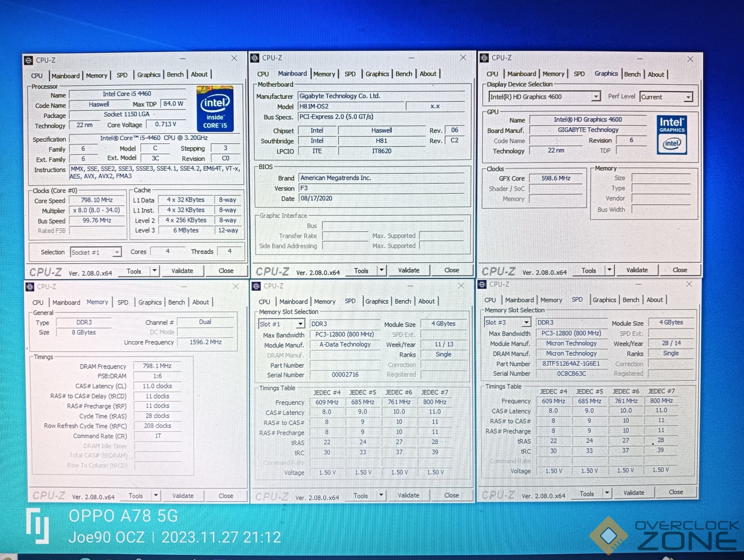Open Tools dropdown arrow in Memory window
The image size is (744, 560).
coord(155,496)
